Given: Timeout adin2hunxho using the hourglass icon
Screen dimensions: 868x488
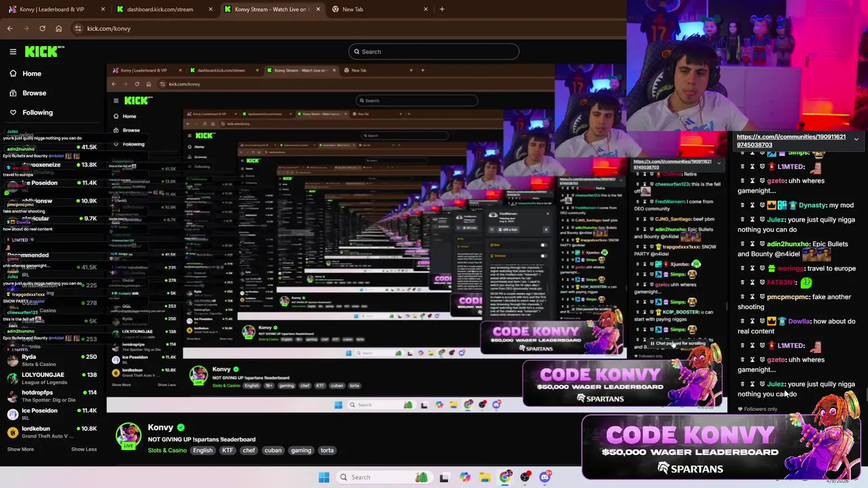Looking at the screenshot, I should point(752,244).
